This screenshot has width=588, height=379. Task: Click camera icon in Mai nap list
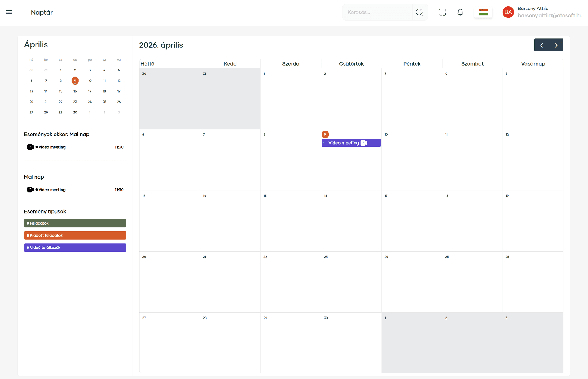tap(30, 190)
